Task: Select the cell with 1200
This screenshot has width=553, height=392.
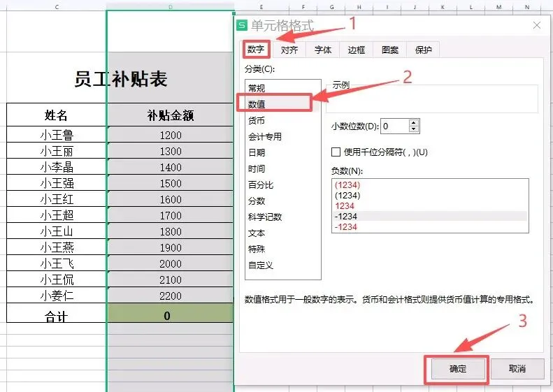Action: tap(171, 135)
